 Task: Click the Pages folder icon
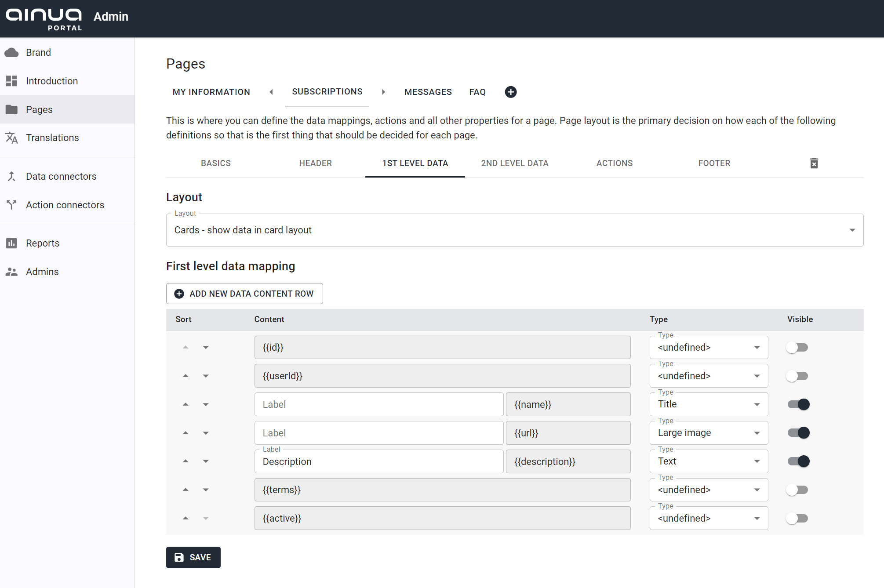11,109
